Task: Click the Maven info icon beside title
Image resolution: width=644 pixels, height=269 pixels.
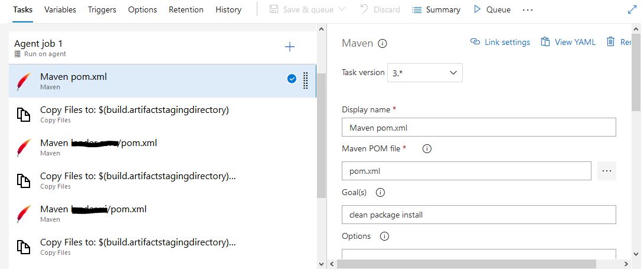Action: tap(383, 43)
